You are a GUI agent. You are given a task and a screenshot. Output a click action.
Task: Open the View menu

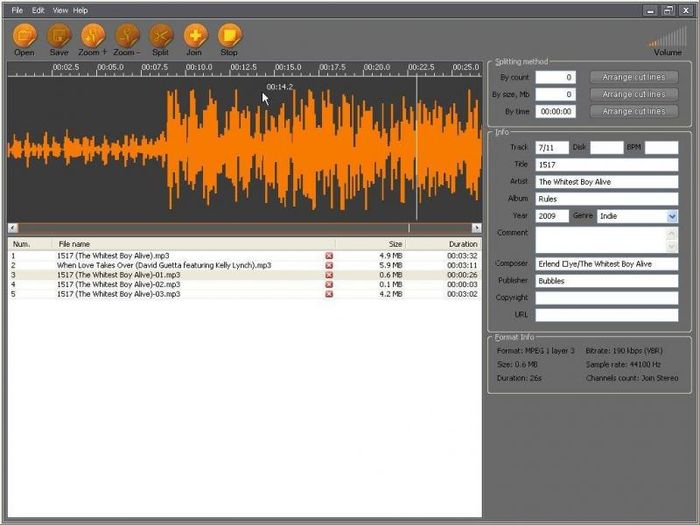60,10
